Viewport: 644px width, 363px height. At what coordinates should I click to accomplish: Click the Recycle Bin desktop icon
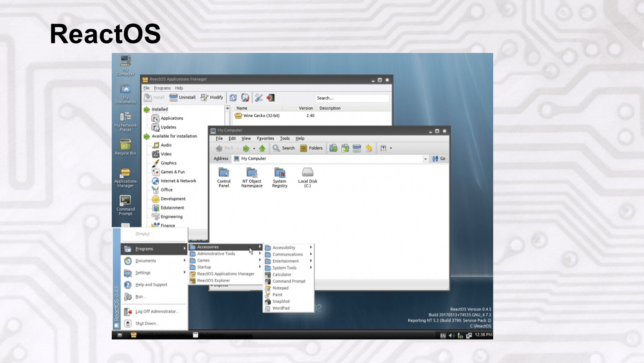[x=125, y=147]
